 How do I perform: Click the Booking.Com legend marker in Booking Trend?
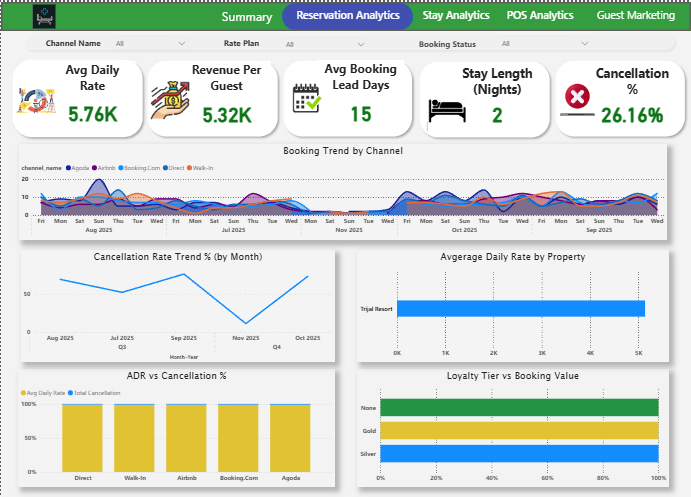point(121,168)
